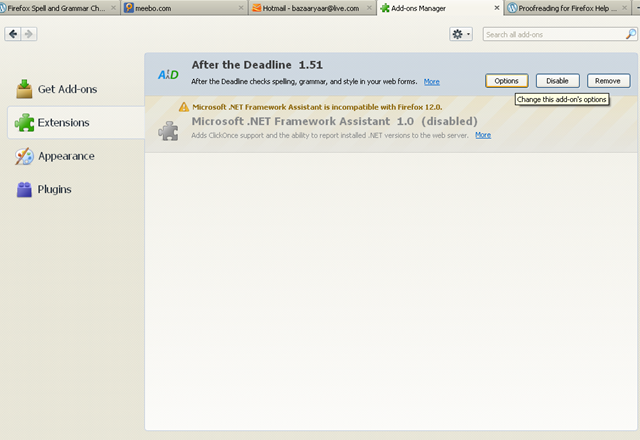Open the gear tools dropdown for add-ons
The image size is (640, 440).
(x=461, y=34)
